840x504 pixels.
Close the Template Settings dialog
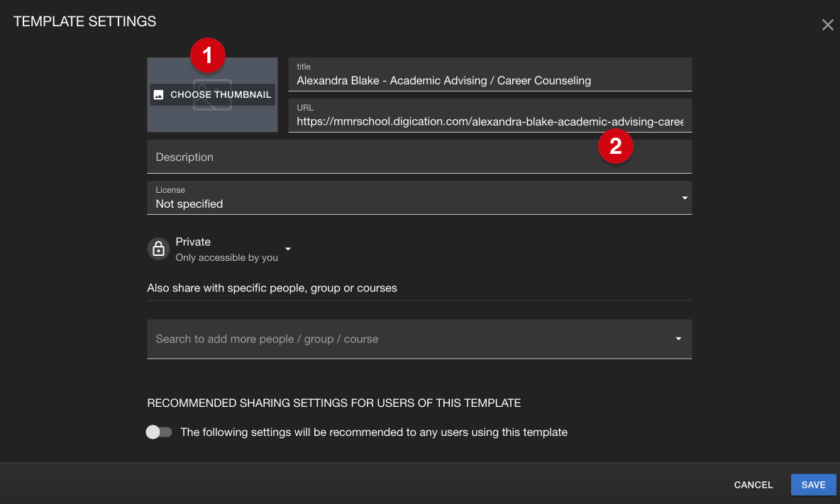828,25
